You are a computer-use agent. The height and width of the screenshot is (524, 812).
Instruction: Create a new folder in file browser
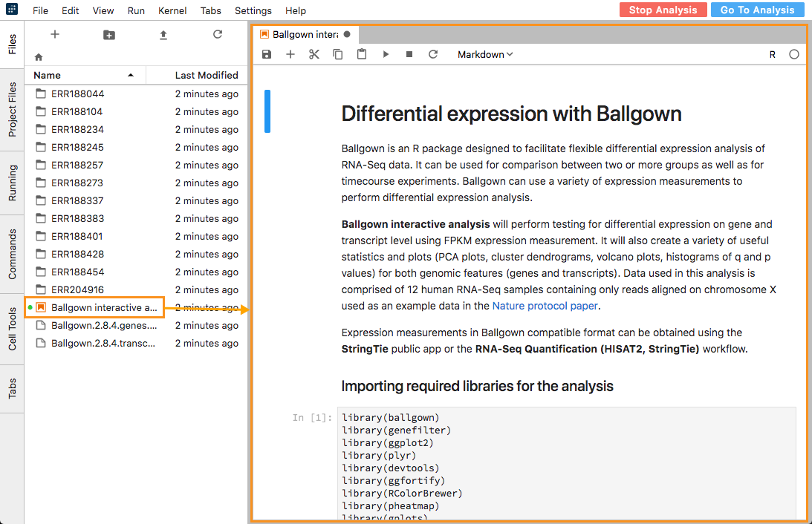[x=109, y=35]
